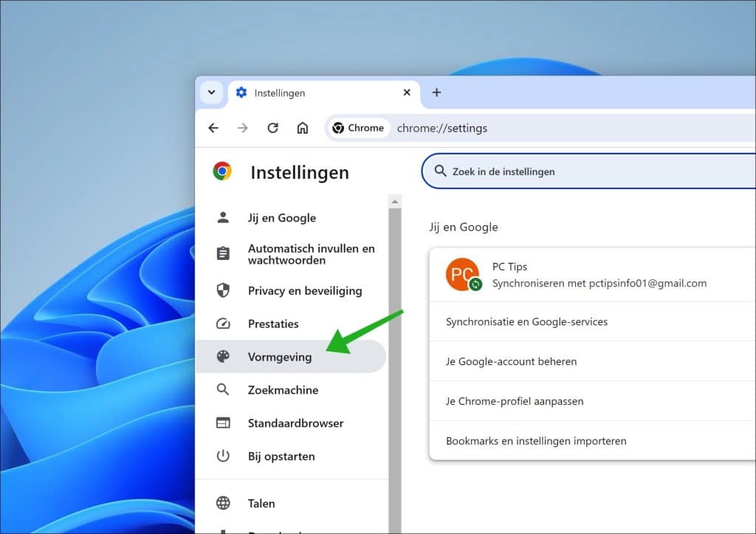Open Privacy en beveiliging section

[291, 291]
